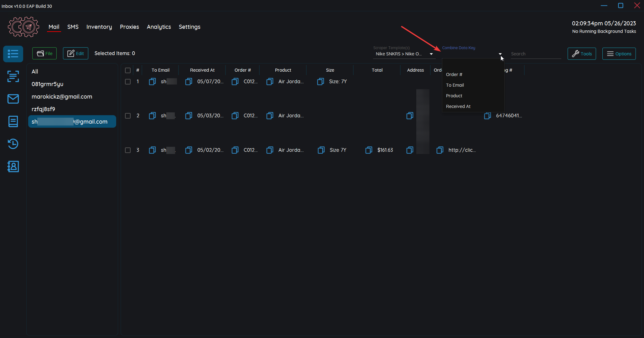Collapse the Combine Data Key dropdown arrow
The height and width of the screenshot is (338, 644).
pyautogui.click(x=500, y=54)
